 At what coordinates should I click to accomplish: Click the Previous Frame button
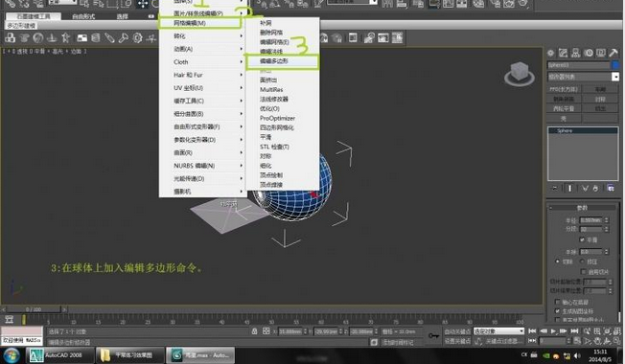(544, 330)
